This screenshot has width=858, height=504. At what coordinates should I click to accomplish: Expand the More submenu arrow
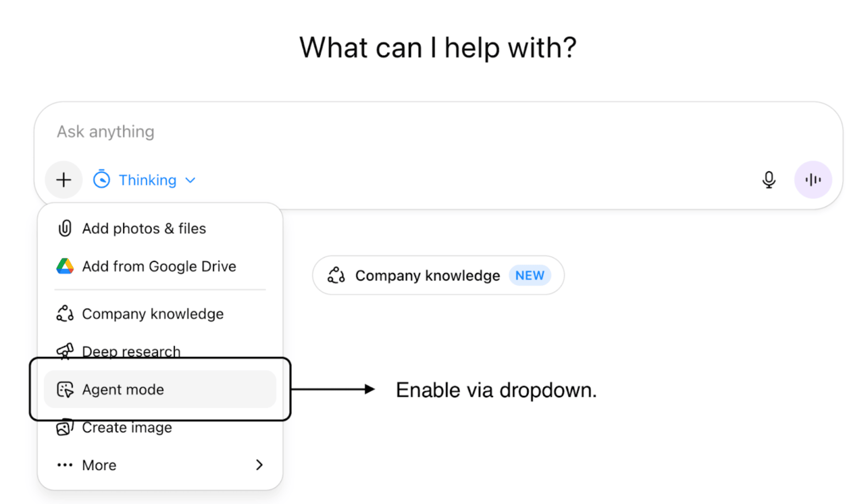[x=259, y=465]
